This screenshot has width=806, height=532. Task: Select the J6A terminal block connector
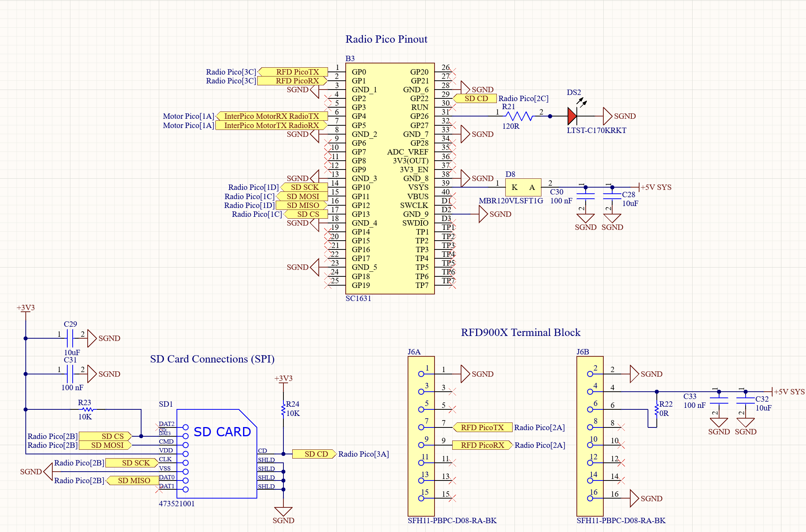click(x=421, y=434)
